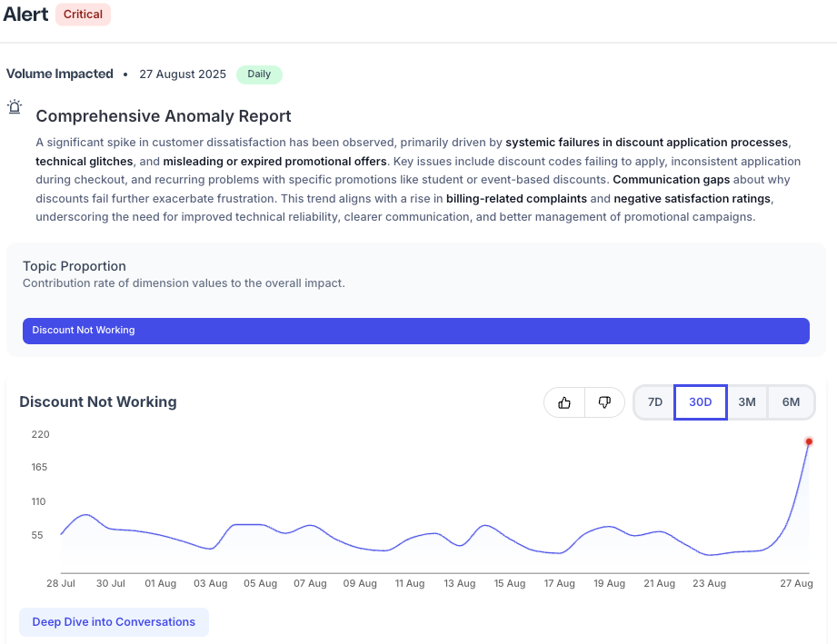Click the technical glitches highlighted text

[x=86, y=161]
